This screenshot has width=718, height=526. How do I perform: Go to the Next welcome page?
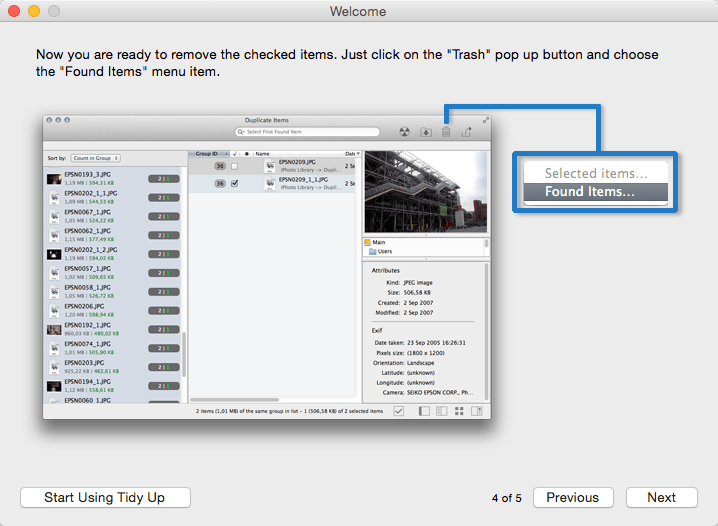coord(661,497)
